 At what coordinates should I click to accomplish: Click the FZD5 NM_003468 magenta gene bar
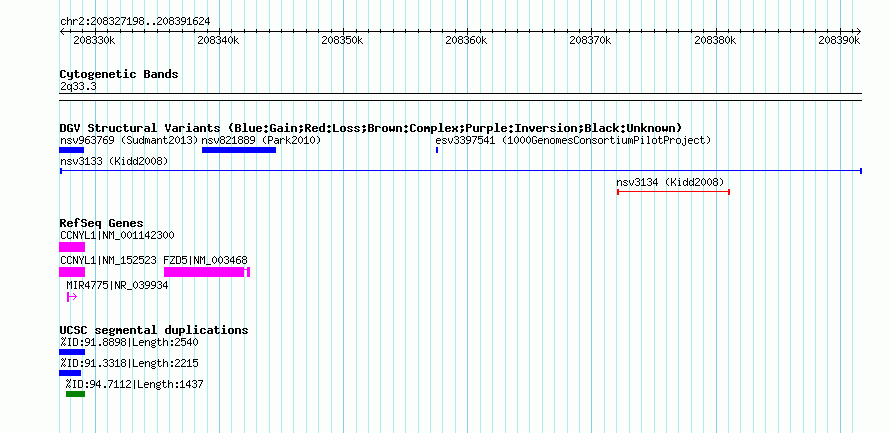[207, 272]
